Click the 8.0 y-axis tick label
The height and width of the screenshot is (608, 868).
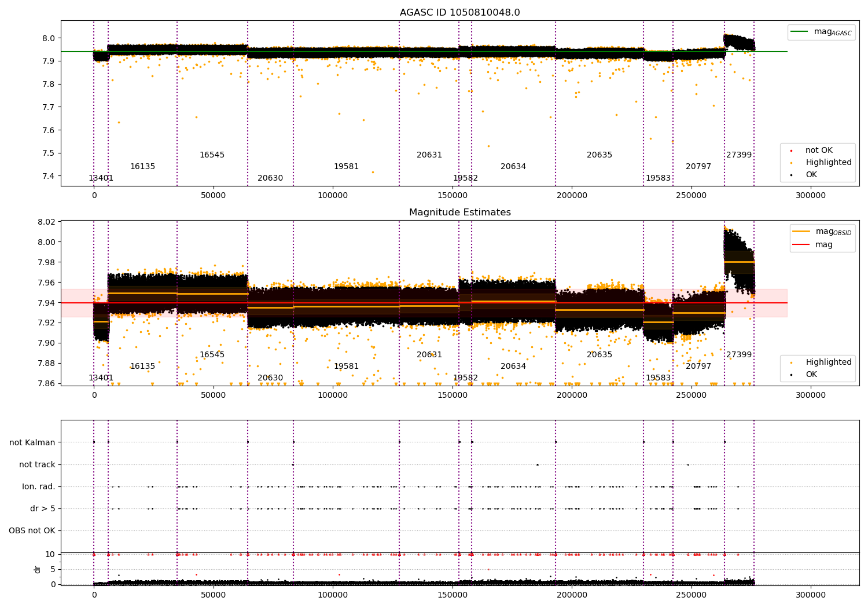pos(49,38)
